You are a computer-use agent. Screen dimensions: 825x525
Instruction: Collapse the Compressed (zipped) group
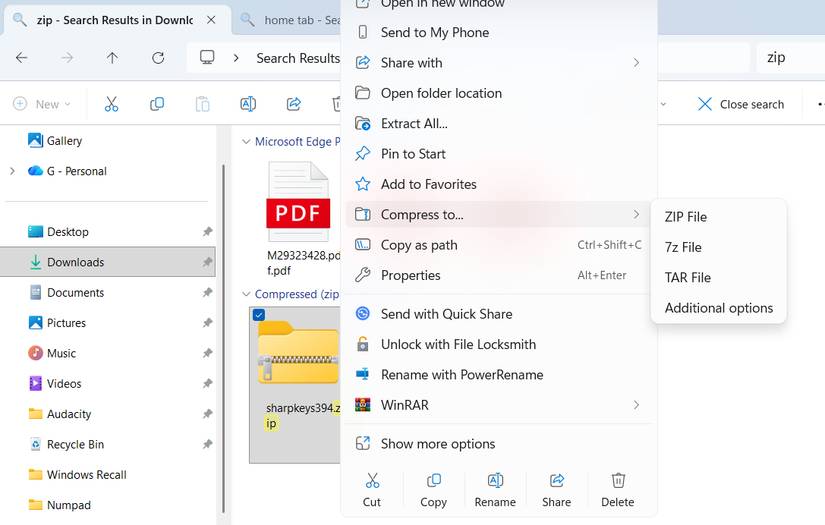click(x=246, y=294)
